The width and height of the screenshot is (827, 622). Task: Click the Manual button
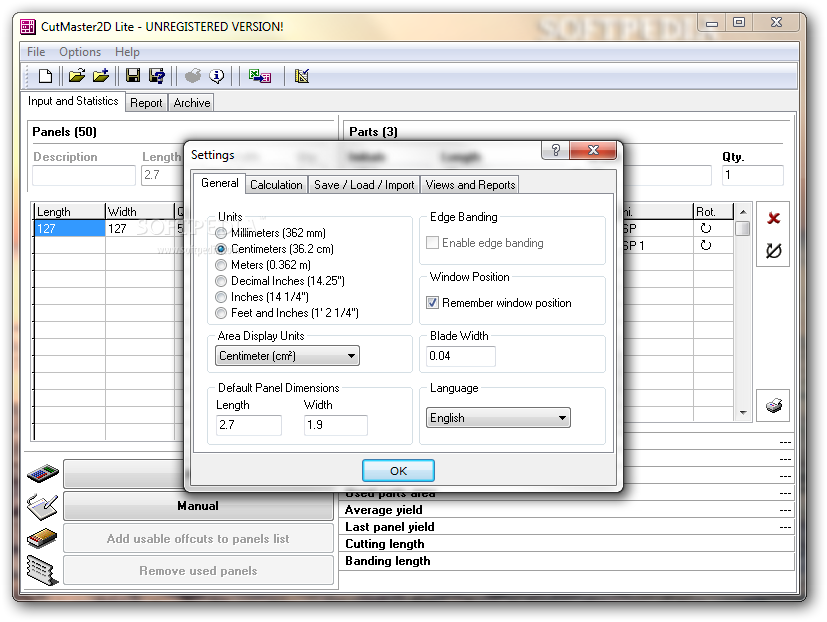point(198,506)
